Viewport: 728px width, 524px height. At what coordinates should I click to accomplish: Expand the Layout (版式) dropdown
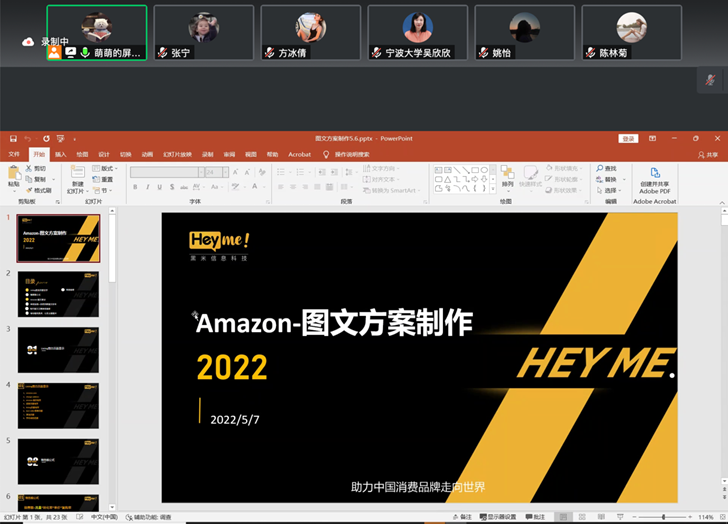[105, 169]
